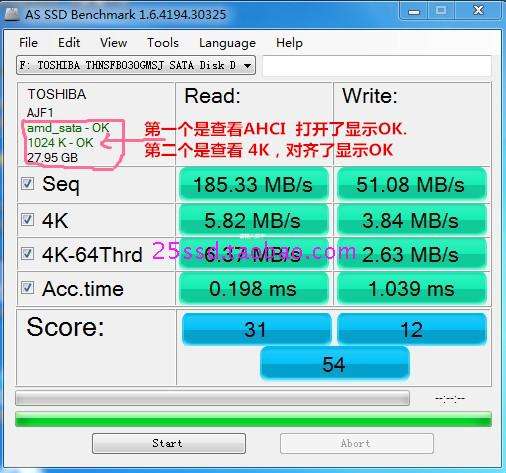Open the View menu
Image resolution: width=506 pixels, height=473 pixels.
point(114,43)
